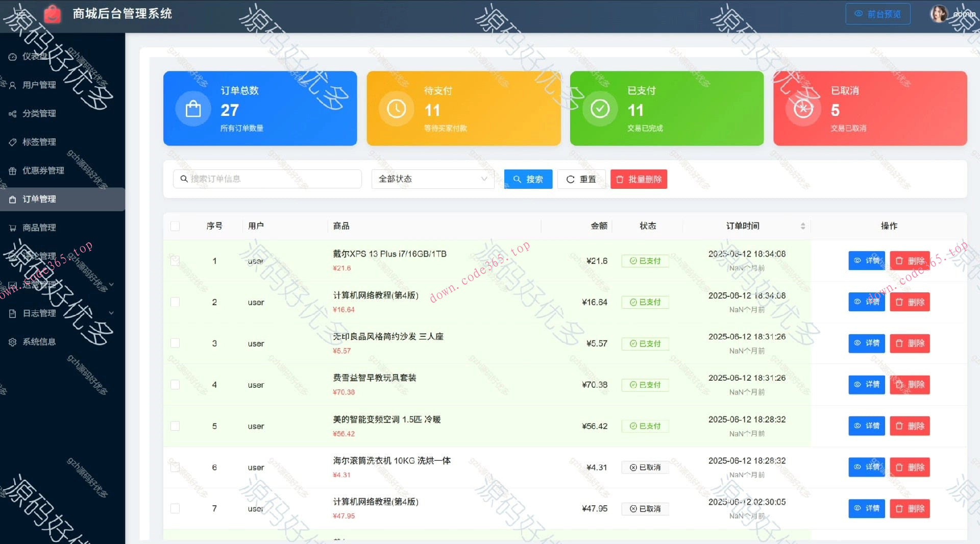This screenshot has height=544, width=980.
Task: Check the checkbox for 戴尔XPS order row
Action: click(175, 261)
